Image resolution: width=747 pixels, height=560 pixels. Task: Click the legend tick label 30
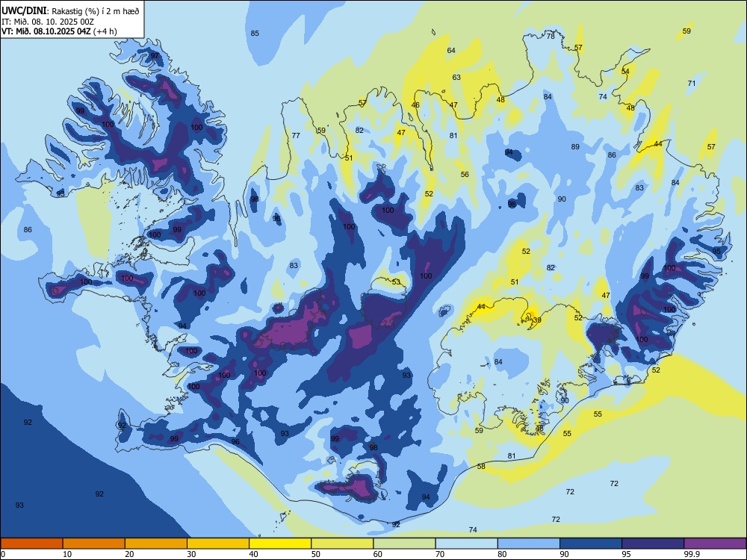point(191,554)
